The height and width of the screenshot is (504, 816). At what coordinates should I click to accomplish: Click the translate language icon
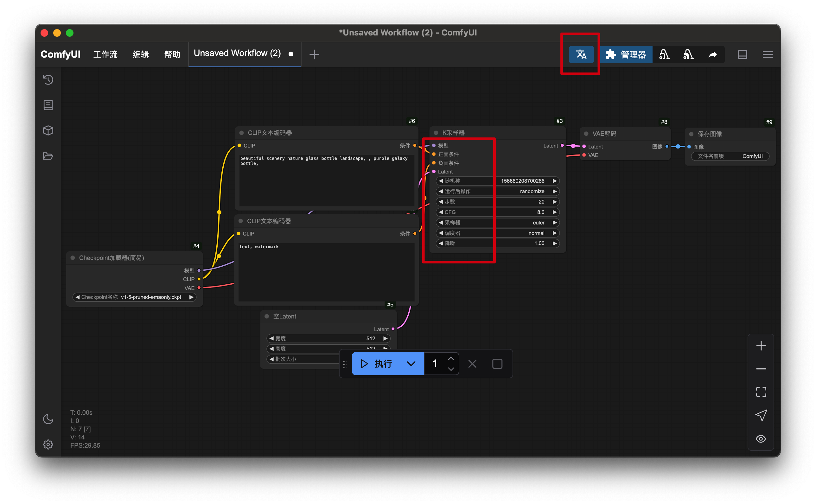(x=581, y=54)
